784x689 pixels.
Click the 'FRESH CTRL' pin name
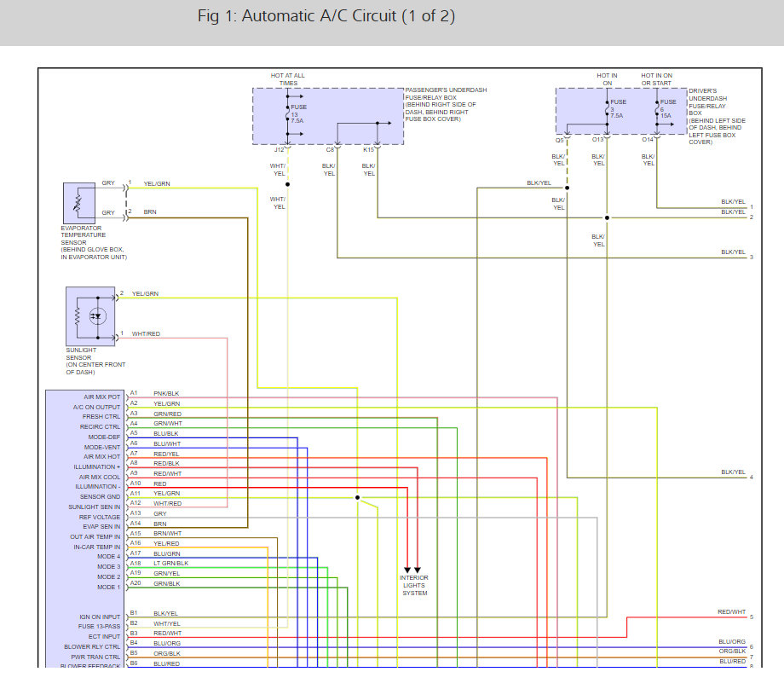coord(101,417)
